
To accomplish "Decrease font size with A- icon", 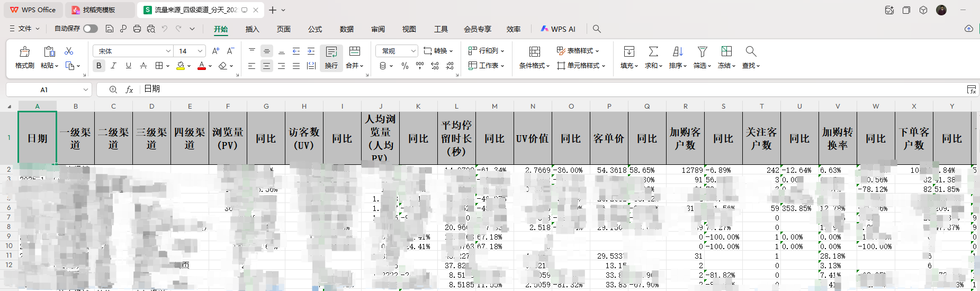I will 230,51.
